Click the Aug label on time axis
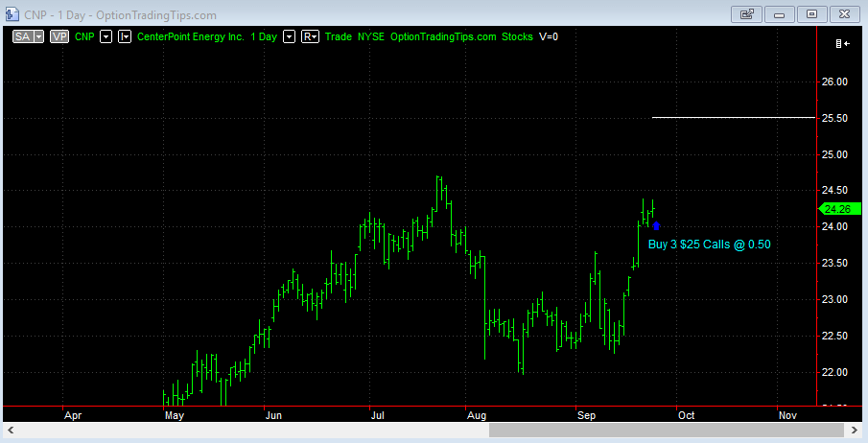 click(x=477, y=415)
